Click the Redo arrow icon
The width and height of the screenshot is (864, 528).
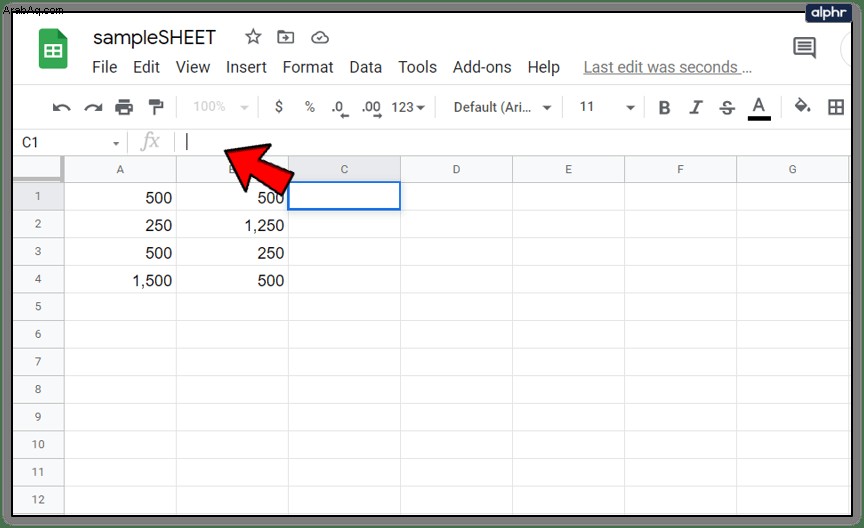93,107
